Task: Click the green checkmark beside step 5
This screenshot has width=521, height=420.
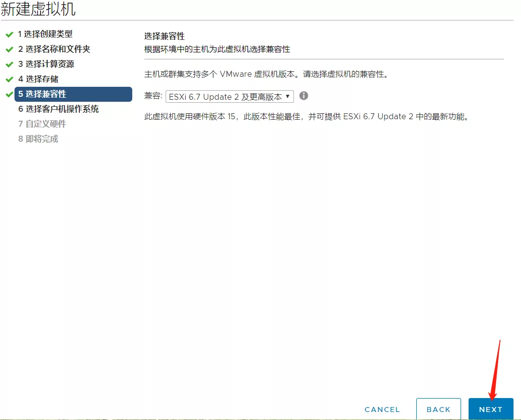Action: click(x=9, y=94)
